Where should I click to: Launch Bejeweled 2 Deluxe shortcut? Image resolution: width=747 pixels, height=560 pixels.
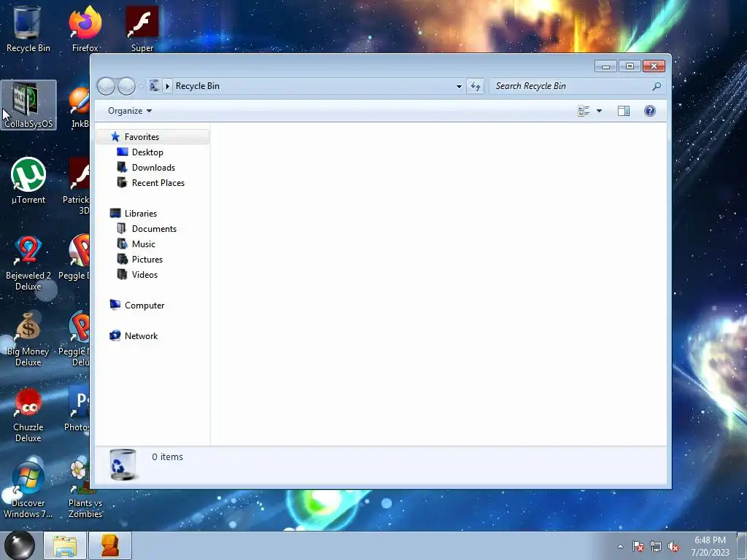tap(28, 262)
